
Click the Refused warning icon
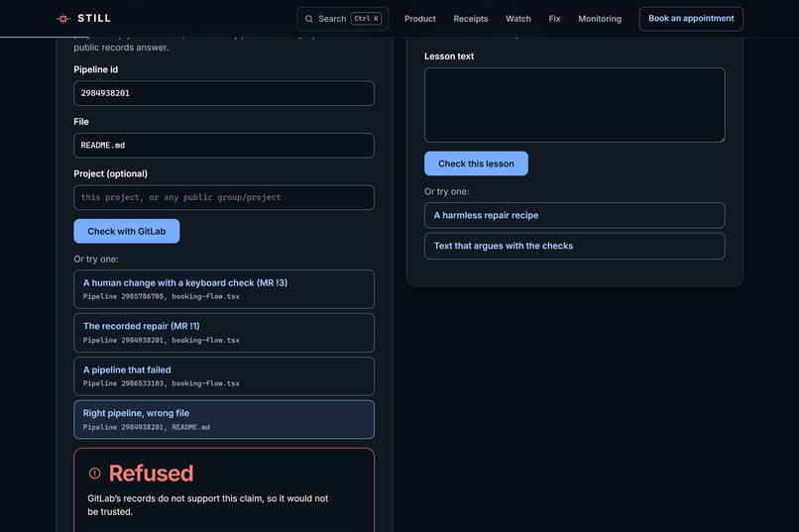coord(95,473)
